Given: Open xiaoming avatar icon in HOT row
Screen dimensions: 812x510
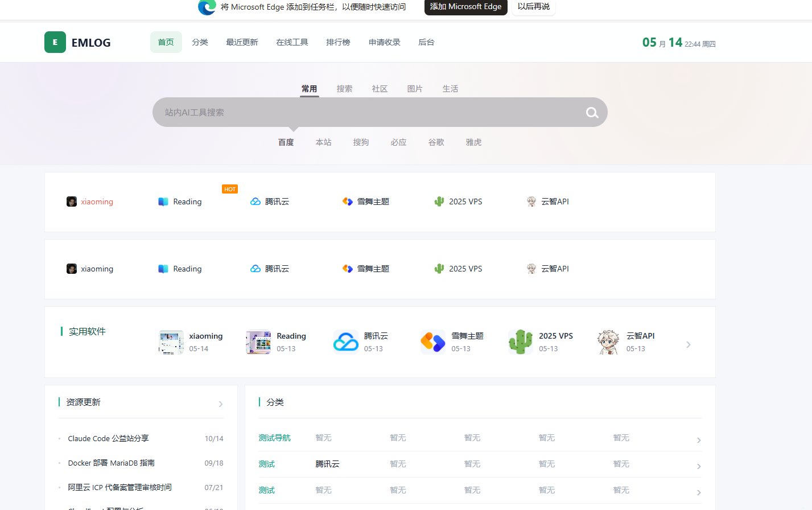Looking at the screenshot, I should pos(72,201).
